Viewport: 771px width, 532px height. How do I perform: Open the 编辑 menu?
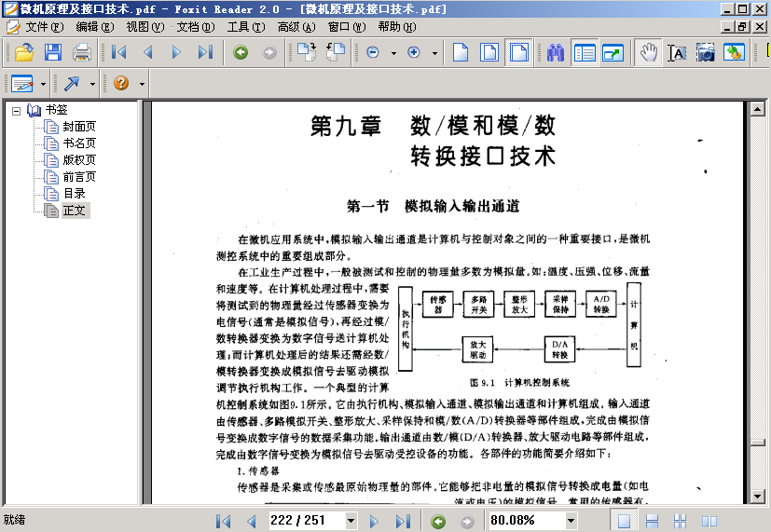coord(94,26)
